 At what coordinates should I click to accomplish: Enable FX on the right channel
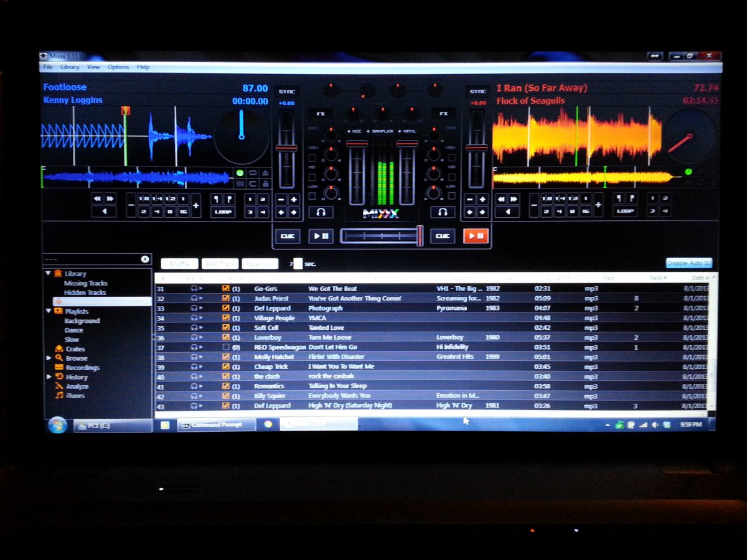tap(443, 114)
